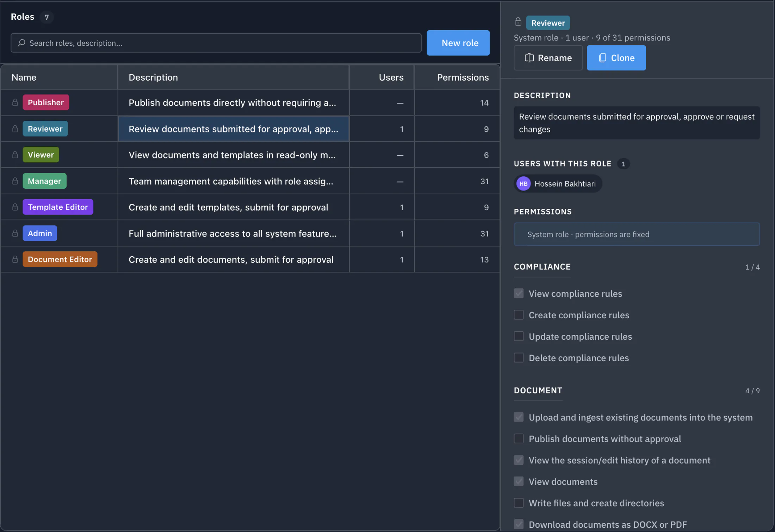The width and height of the screenshot is (775, 532).
Task: Toggle Create compliance rules checkbox
Action: click(x=519, y=315)
